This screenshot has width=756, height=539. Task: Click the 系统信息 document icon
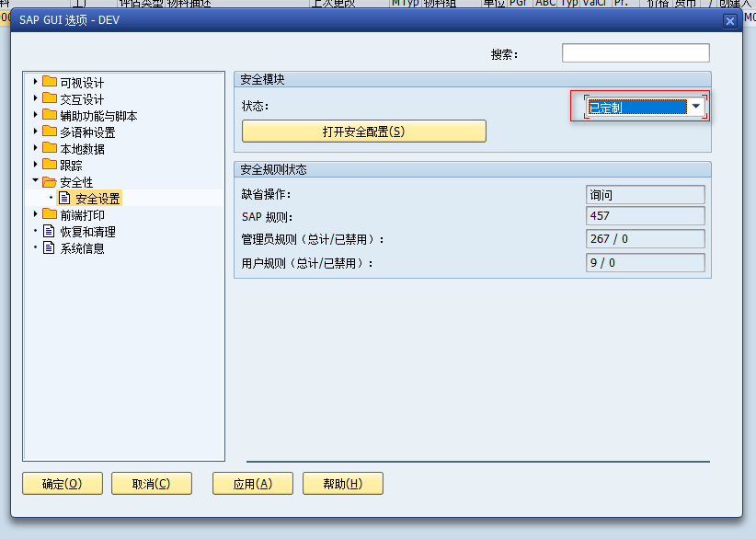tap(49, 247)
